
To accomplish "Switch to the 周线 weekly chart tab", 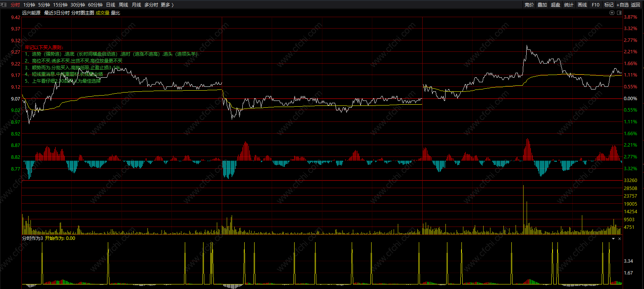I will [123, 5].
